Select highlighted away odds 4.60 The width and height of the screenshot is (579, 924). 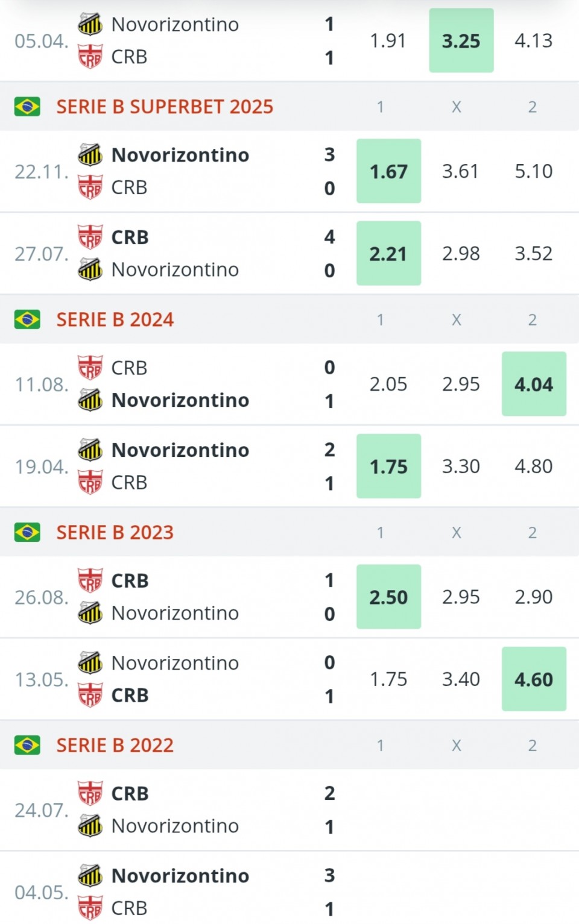[x=534, y=679]
